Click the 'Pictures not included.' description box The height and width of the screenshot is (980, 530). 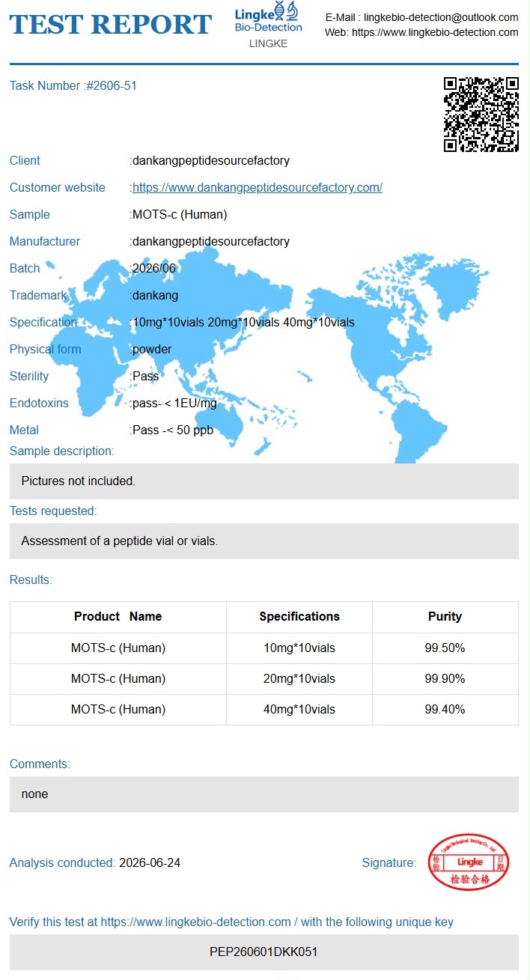pyautogui.click(x=264, y=481)
